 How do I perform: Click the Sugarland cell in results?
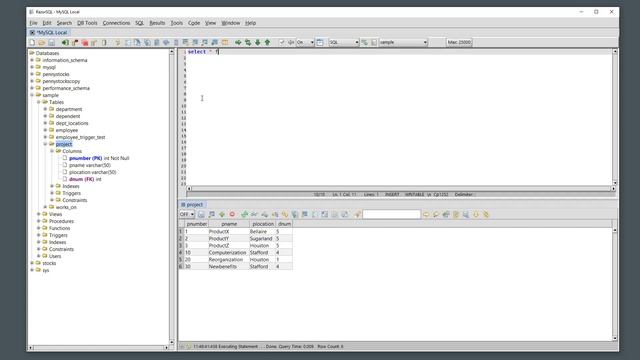[261, 238]
